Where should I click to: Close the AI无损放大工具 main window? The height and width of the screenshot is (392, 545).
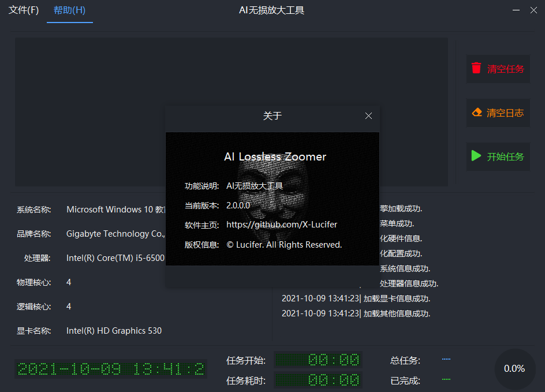coord(534,10)
